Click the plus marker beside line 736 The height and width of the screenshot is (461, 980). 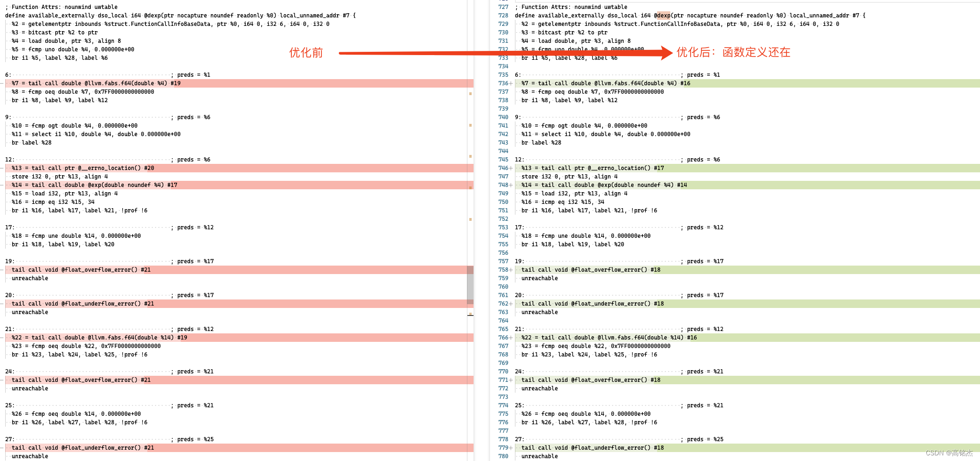pyautogui.click(x=511, y=83)
